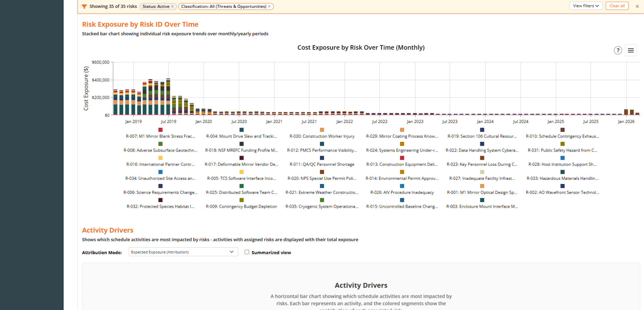This screenshot has width=644, height=310.
Task: Toggle R-005 TCS Software Interface legend swatch
Action: coord(241,172)
